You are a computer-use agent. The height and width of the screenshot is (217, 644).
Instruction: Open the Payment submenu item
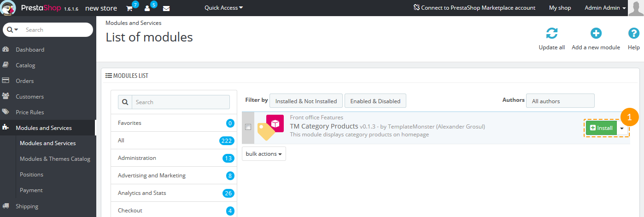coord(31,190)
